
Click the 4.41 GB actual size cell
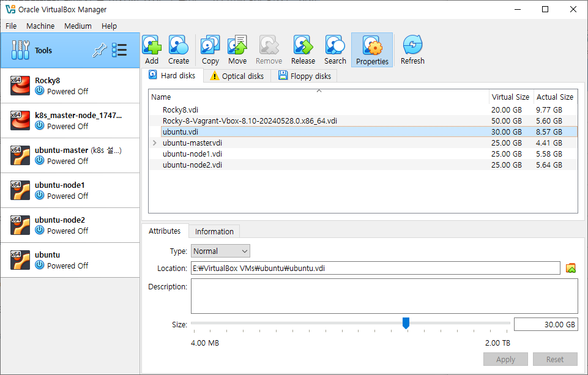(x=549, y=143)
